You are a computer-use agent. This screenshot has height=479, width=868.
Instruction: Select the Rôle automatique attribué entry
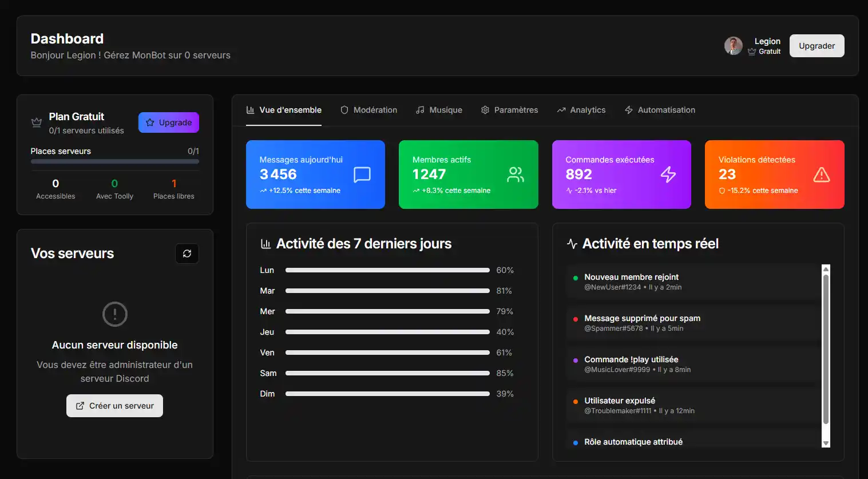693,440
